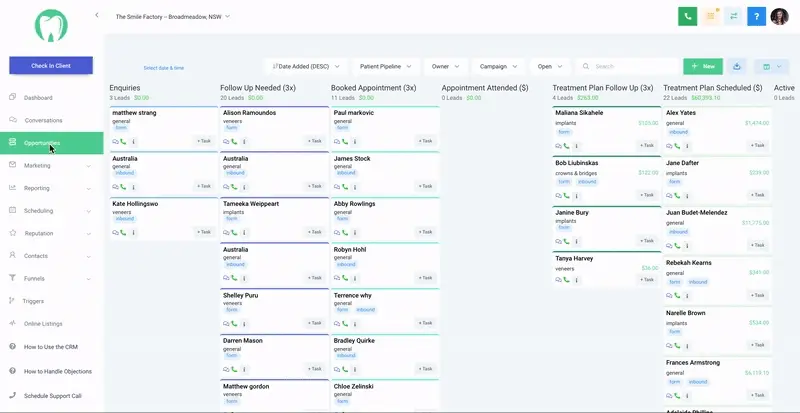The height and width of the screenshot is (413, 800).
Task: Open The Smile Factory location dropdown
Action: tap(172, 16)
